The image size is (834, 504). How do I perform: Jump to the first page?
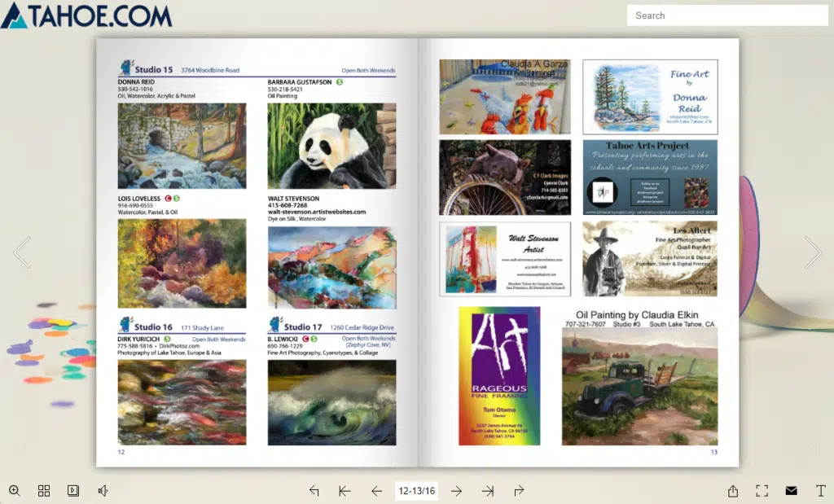(344, 490)
